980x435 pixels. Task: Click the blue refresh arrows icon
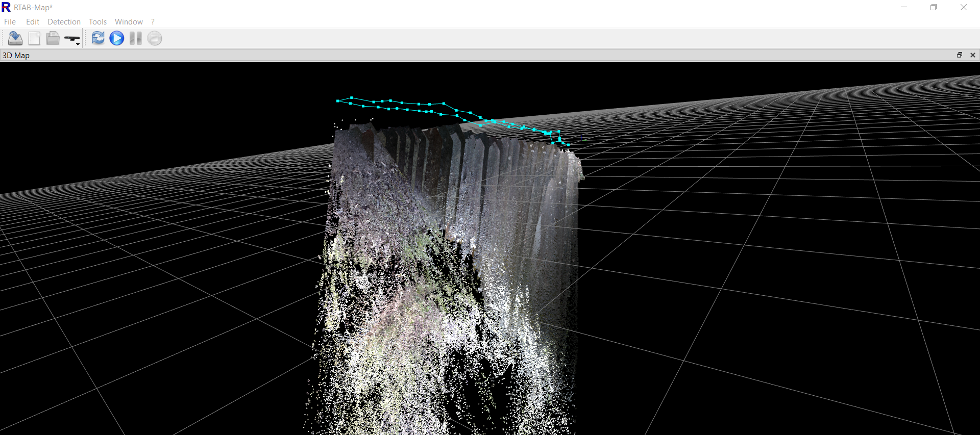[98, 38]
